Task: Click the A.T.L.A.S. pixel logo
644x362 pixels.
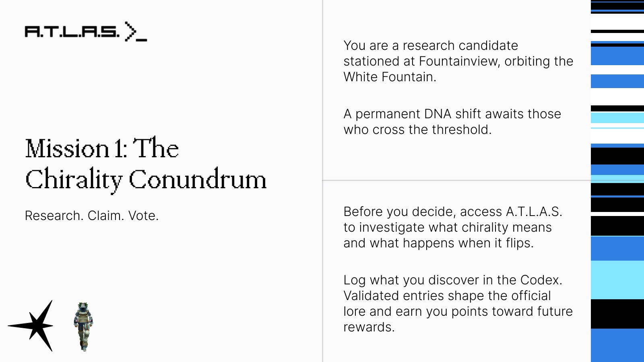Action: tap(72, 31)
